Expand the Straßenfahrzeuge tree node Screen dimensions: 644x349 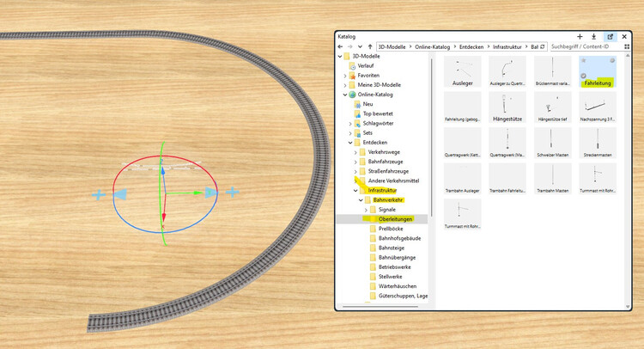tap(355, 171)
